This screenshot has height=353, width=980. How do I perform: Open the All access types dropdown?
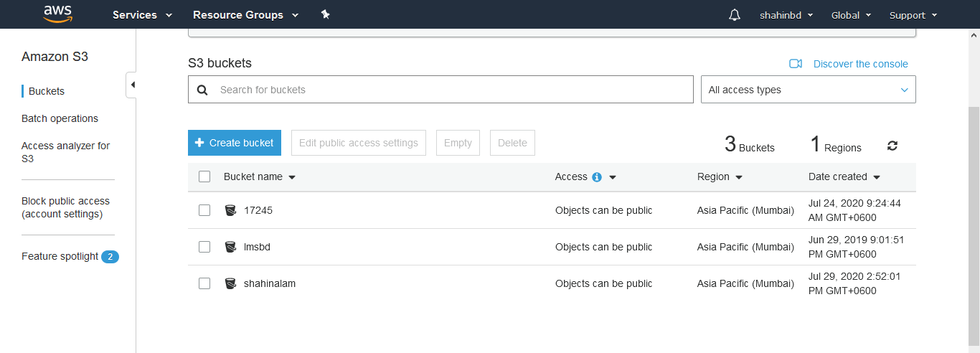tap(808, 90)
